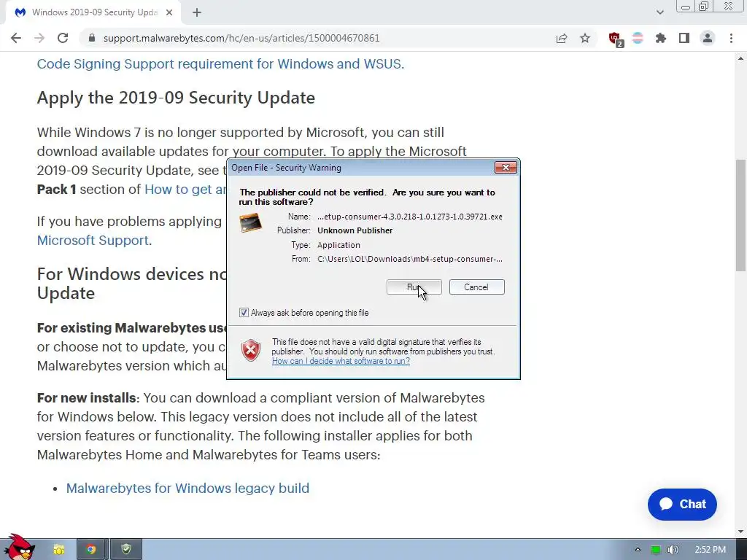Open Malwarebytes for Windows legacy build link
Screen dimensions: 747x560
click(x=187, y=488)
